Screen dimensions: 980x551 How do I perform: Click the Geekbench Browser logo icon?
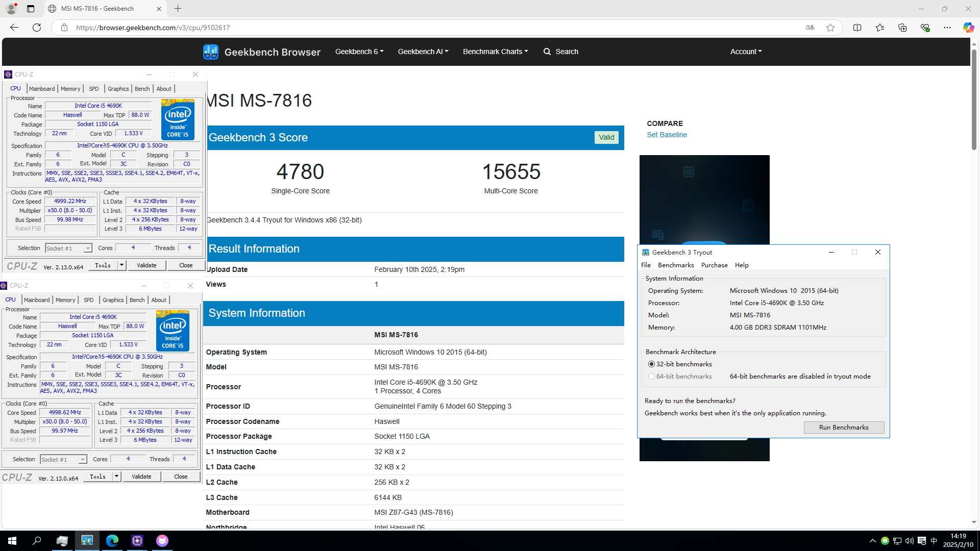210,52
